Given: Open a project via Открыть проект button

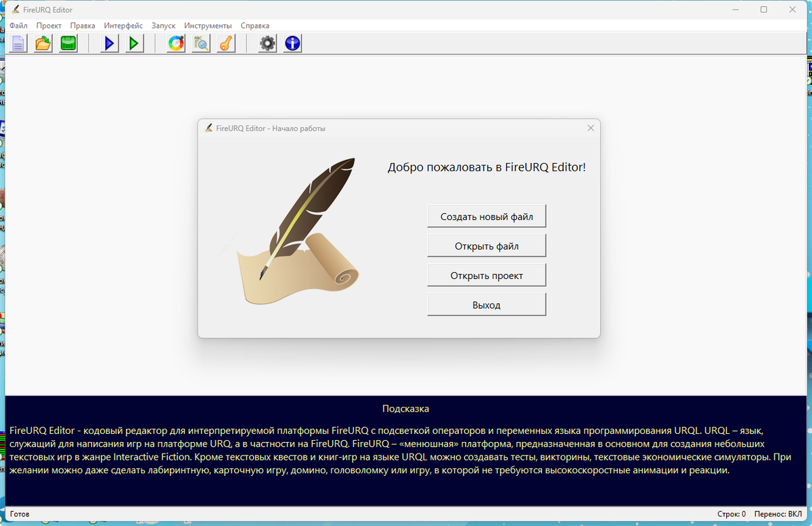Looking at the screenshot, I should click(486, 274).
